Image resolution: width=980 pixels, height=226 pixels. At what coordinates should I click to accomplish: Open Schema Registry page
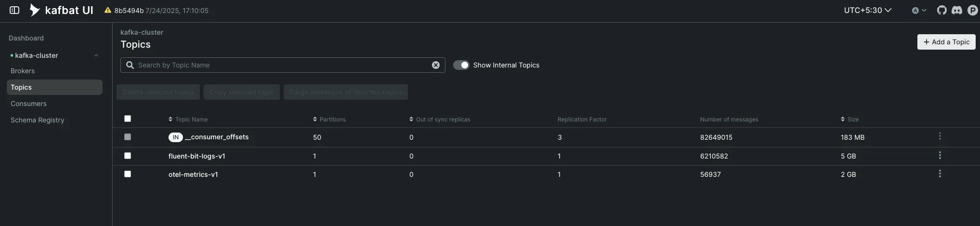pyautogui.click(x=37, y=120)
